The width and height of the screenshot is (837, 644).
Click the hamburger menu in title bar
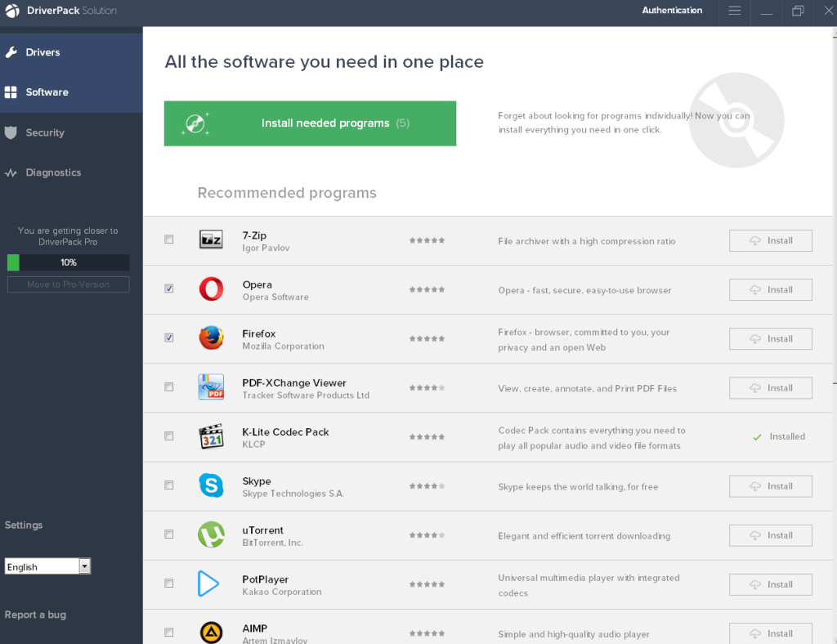pos(734,12)
